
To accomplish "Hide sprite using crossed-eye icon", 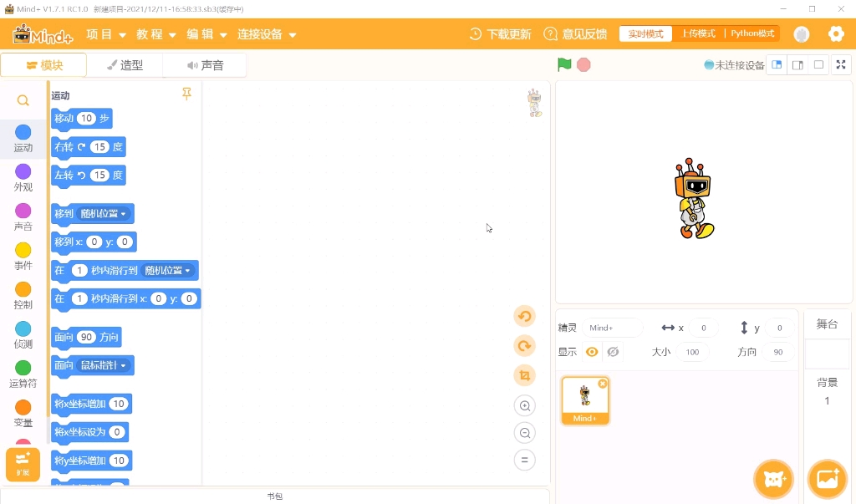I will 613,352.
